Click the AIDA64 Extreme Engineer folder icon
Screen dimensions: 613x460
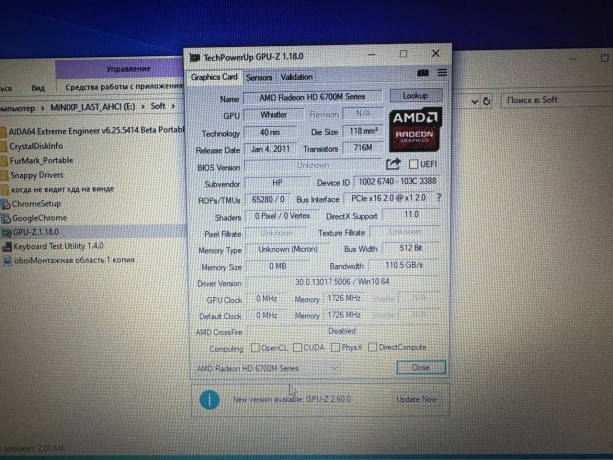click(3, 132)
